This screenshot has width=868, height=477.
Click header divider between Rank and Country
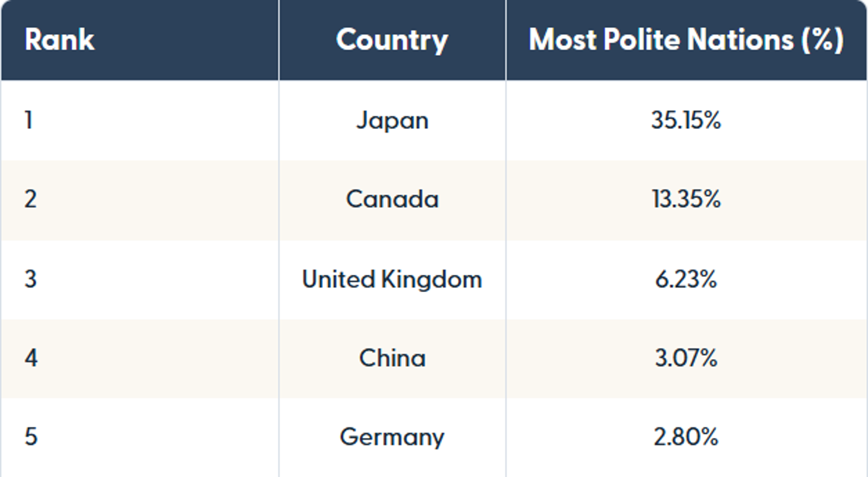[x=279, y=40]
